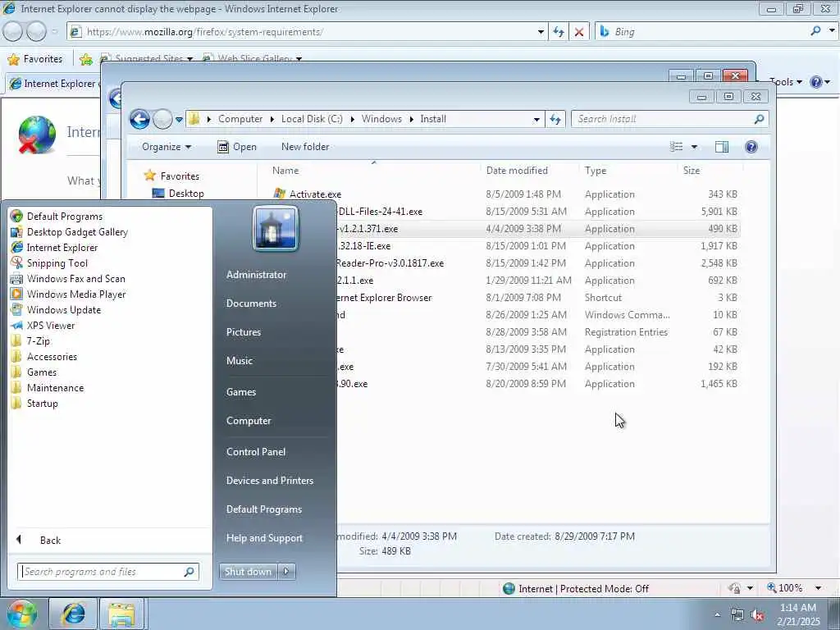Sort files by Date modified column
Viewport: 840px width, 630px height.
(x=530, y=171)
